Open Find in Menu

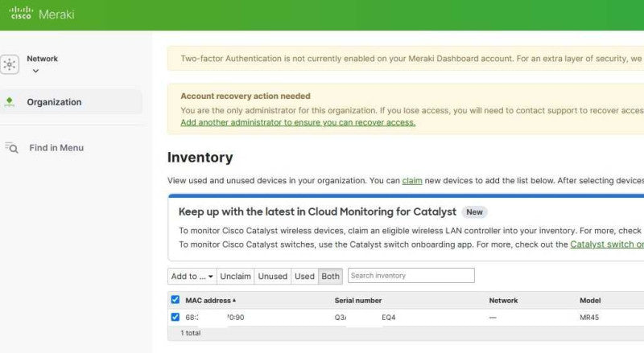pos(56,148)
